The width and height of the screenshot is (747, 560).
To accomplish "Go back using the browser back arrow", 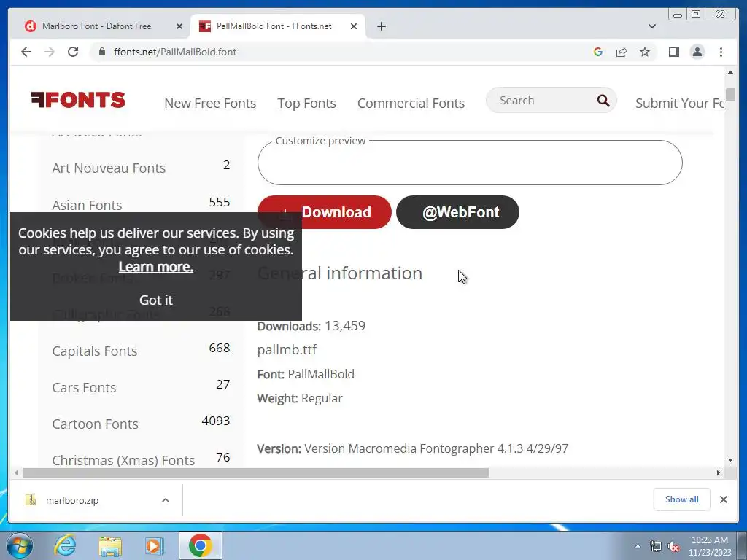I will [x=26, y=52].
